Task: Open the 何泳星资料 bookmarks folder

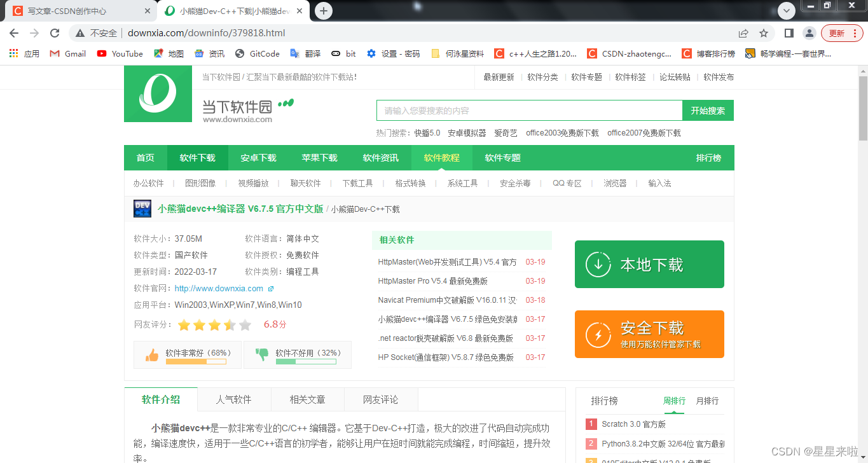Action: 459,53
